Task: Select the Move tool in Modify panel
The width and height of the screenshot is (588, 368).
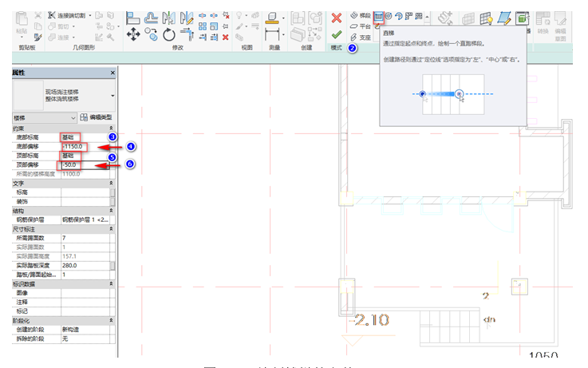Action: (x=132, y=34)
